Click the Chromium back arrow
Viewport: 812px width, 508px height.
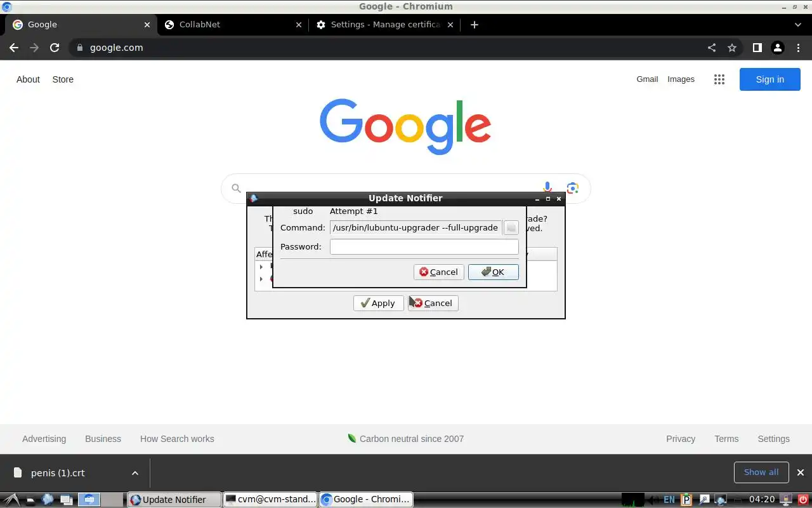14,48
